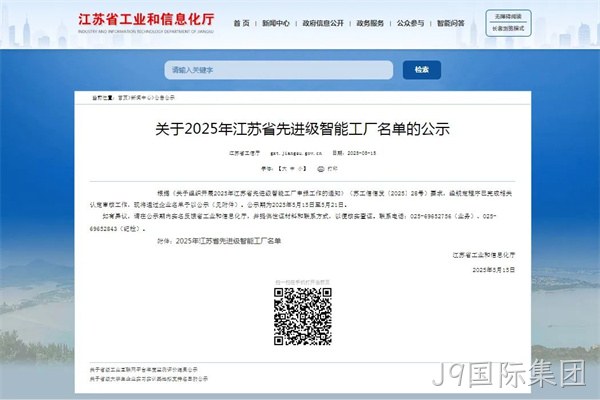
Task: Open attachment 2025年江苏省先进级智能工厂名单
Action: coord(228,241)
